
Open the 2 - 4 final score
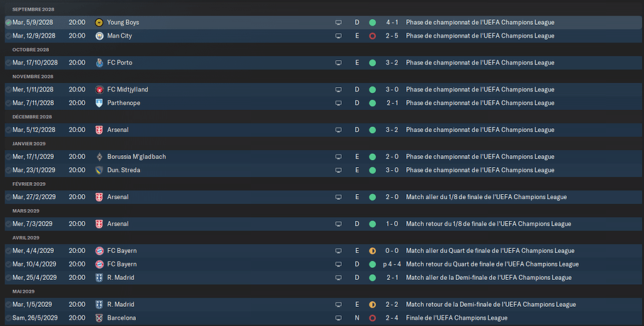point(392,318)
